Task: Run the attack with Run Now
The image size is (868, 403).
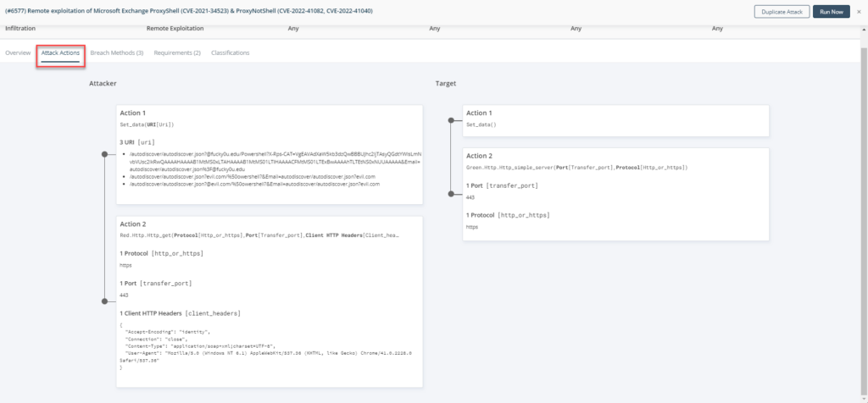Action: point(831,12)
